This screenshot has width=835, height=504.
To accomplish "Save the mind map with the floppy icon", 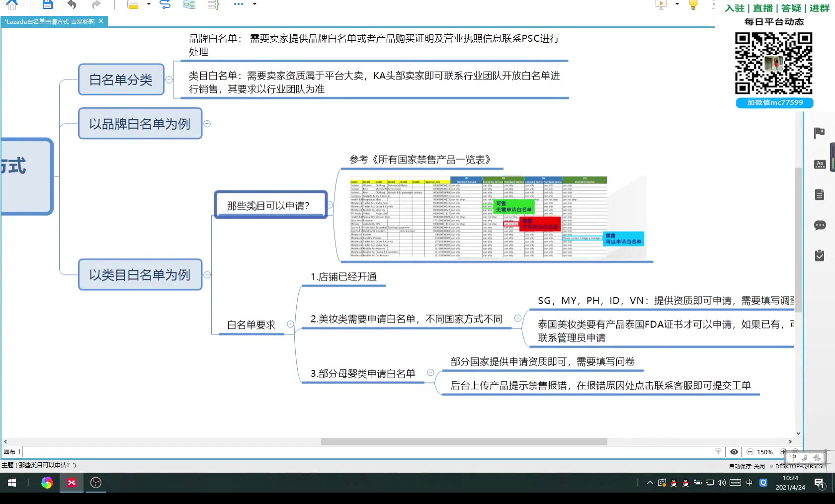I will coord(47,4).
